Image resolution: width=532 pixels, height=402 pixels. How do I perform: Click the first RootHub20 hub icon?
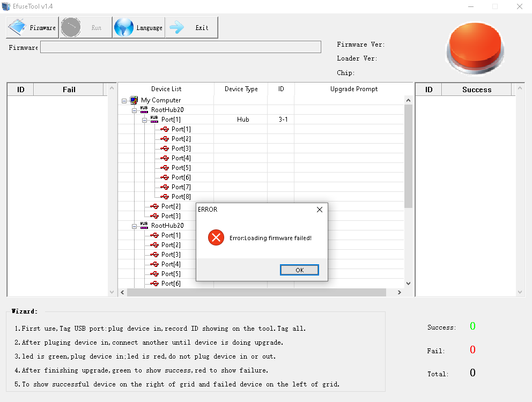point(144,110)
